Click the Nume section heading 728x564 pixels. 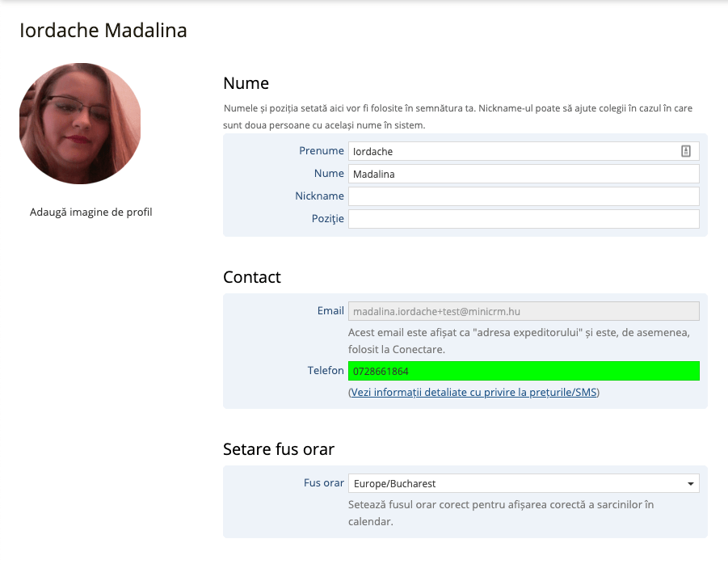point(246,83)
